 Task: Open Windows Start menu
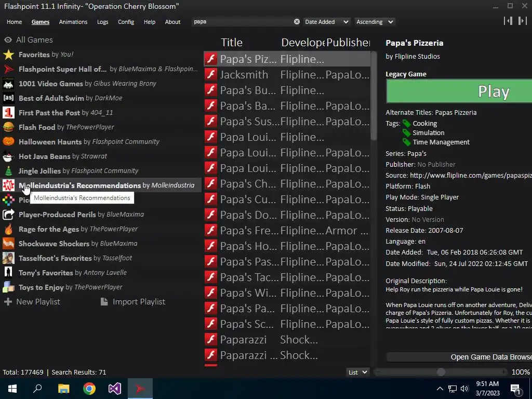(x=12, y=389)
